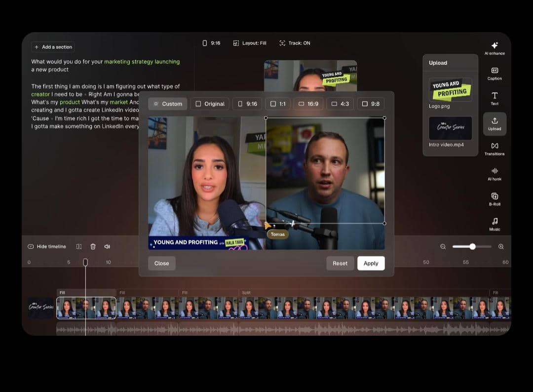Expand the Layout: Fill selector
The width and height of the screenshot is (533, 392).
click(250, 43)
